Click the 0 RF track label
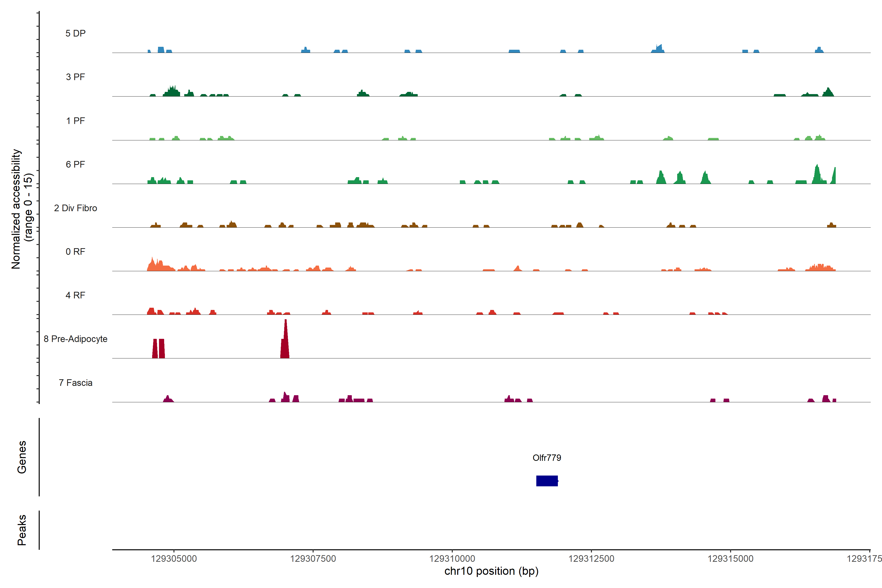 pos(75,252)
